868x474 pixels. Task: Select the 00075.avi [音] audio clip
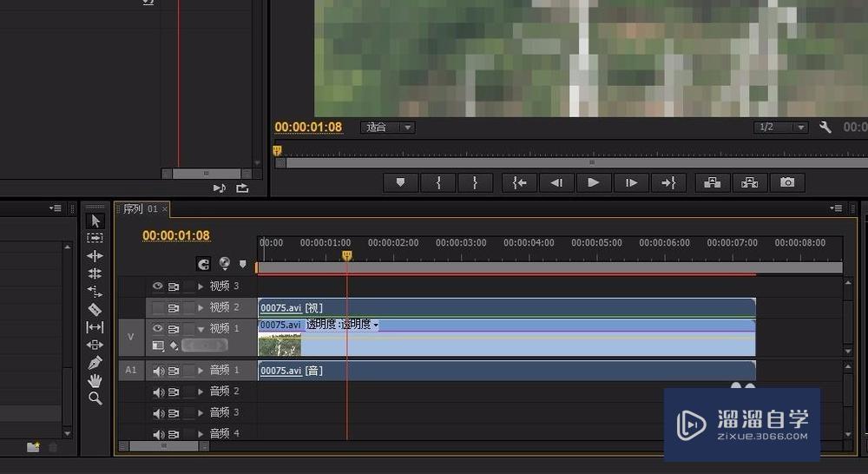click(507, 371)
